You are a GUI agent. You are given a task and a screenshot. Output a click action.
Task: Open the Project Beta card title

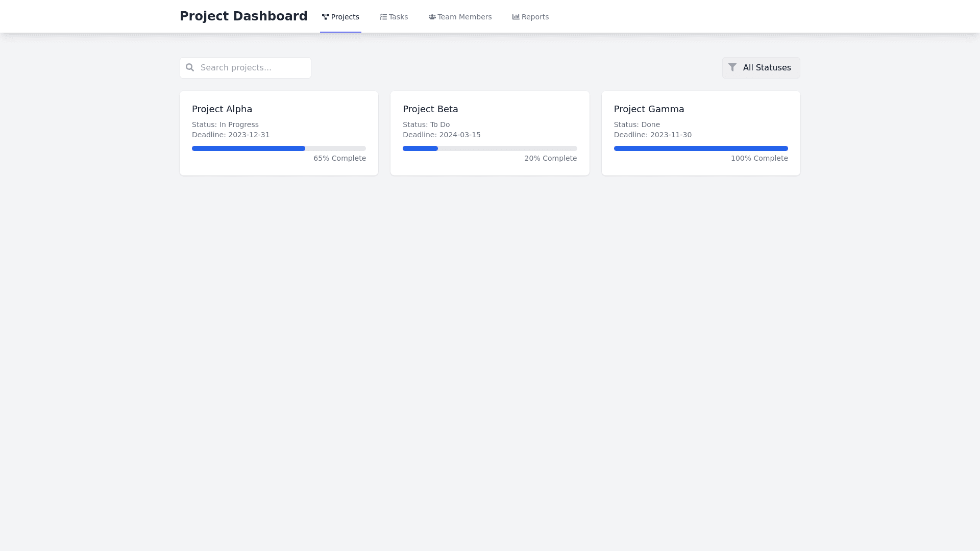(x=430, y=109)
